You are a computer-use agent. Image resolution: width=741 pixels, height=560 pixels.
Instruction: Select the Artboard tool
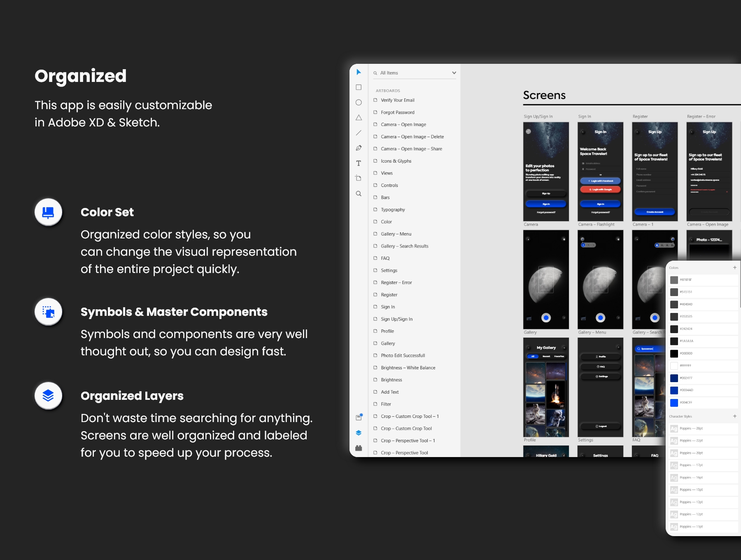(x=359, y=178)
